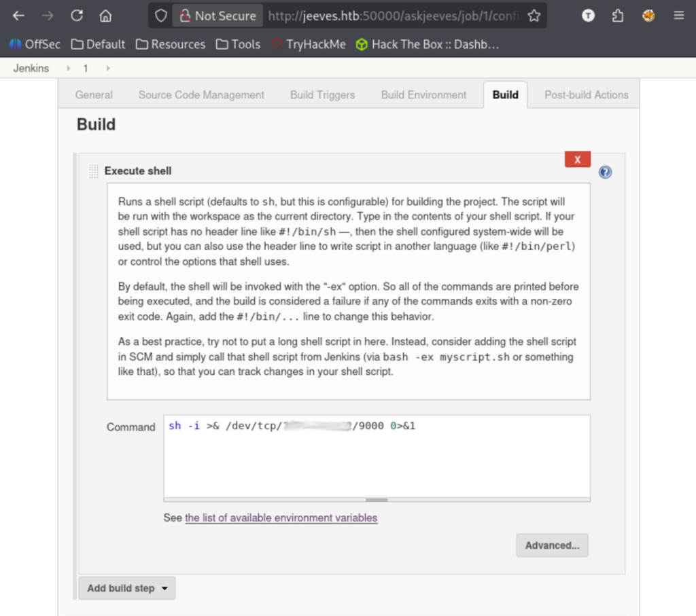This screenshot has height=616, width=696.
Task: Expand the Add build step dropdown
Action: click(x=126, y=588)
